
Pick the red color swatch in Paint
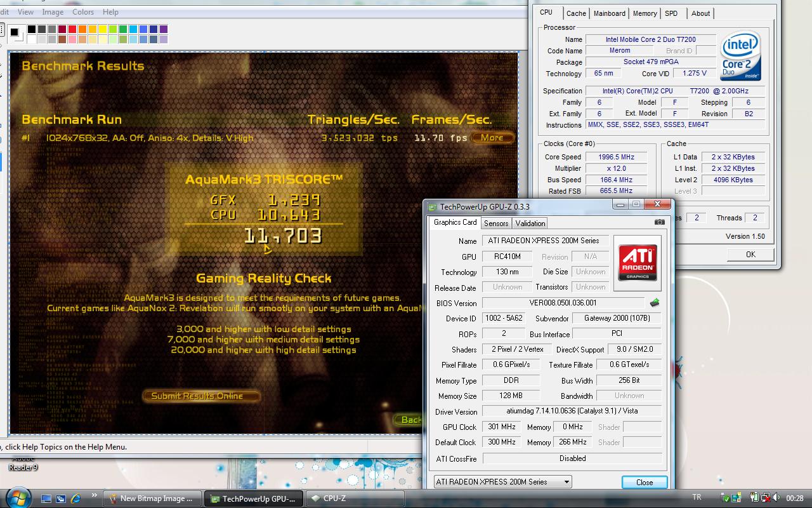(72, 29)
